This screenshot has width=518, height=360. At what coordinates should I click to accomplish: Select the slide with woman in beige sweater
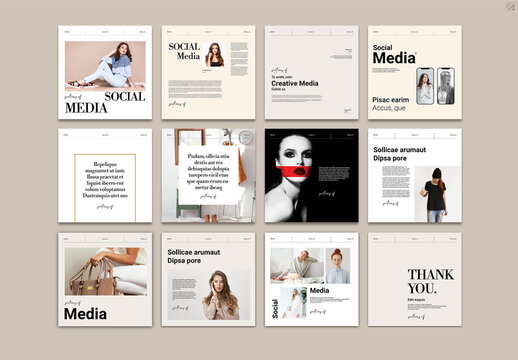[x=208, y=279]
